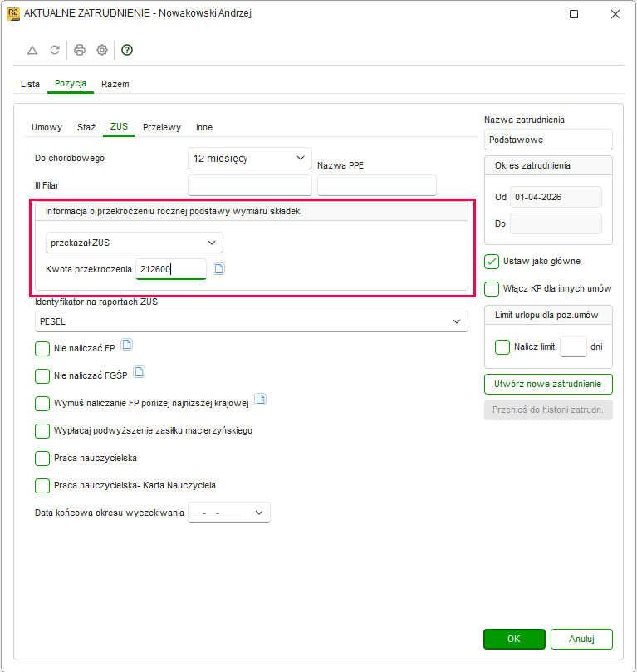Switch to the Razem tab
Screen dimensions: 637x672
(x=115, y=84)
